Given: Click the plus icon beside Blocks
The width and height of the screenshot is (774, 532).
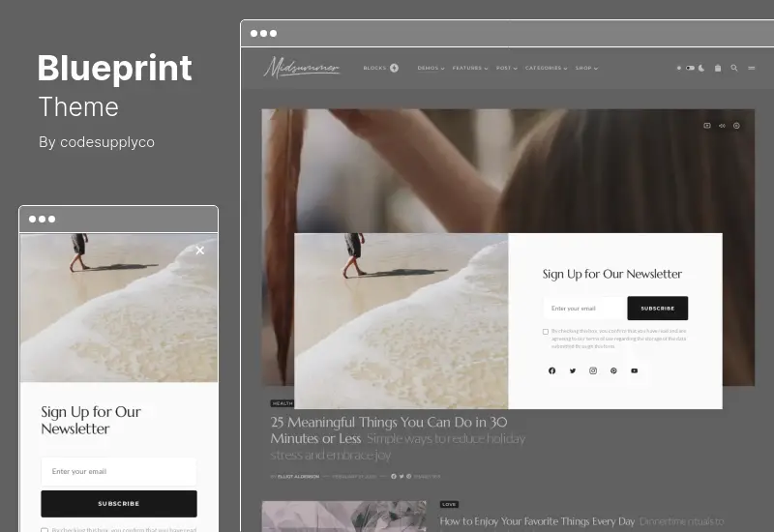Looking at the screenshot, I should click(394, 68).
